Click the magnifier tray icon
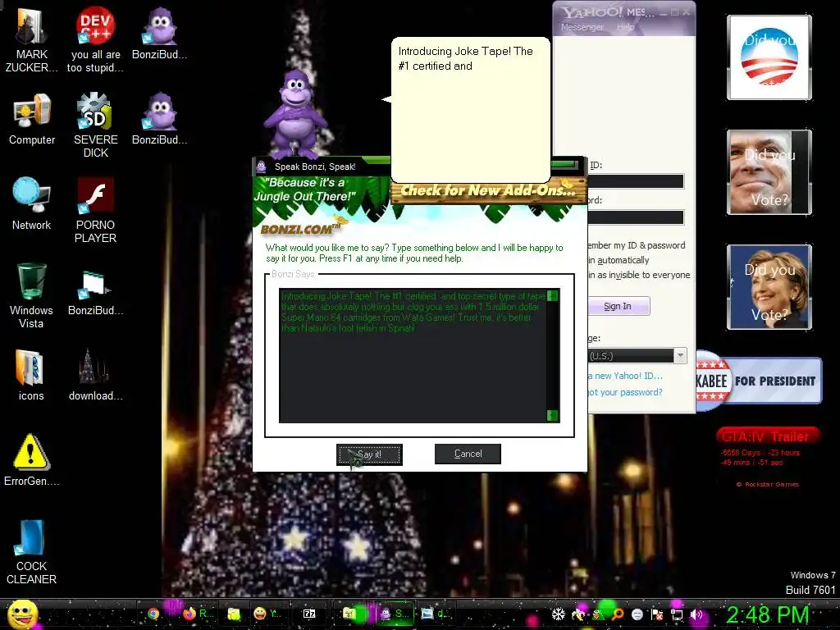This screenshot has width=840, height=630. tap(618, 614)
